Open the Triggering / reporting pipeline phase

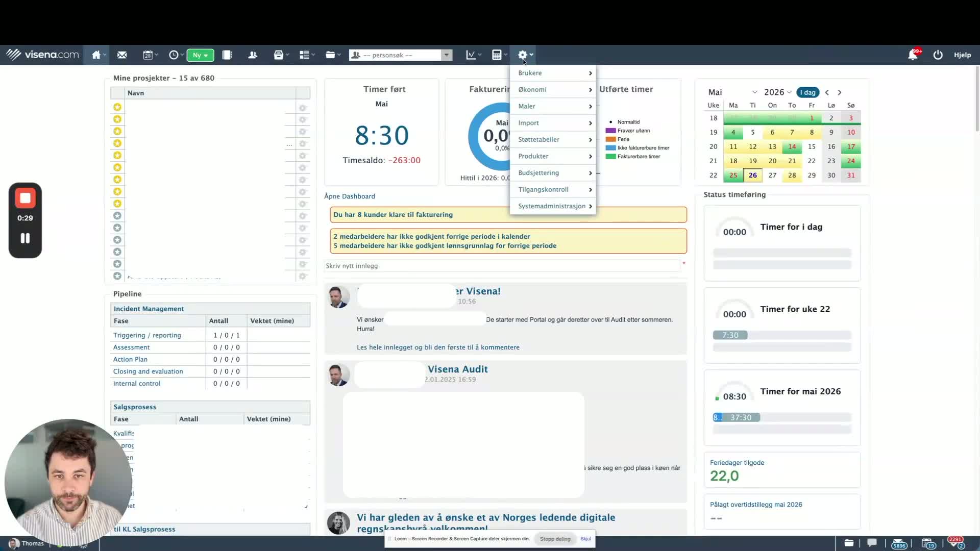pos(147,335)
